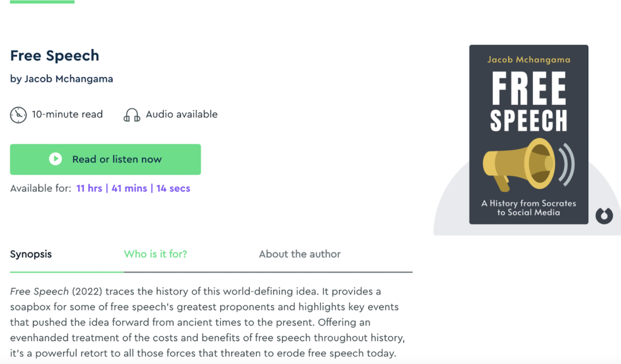Click the headphones icon for audio
This screenshot has height=364, width=621.
click(132, 114)
